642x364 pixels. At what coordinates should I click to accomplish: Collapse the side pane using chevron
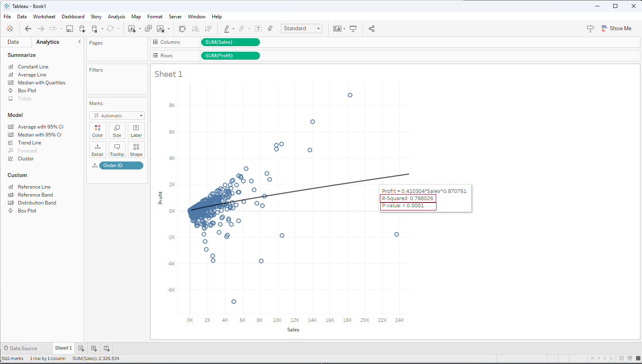click(80, 42)
